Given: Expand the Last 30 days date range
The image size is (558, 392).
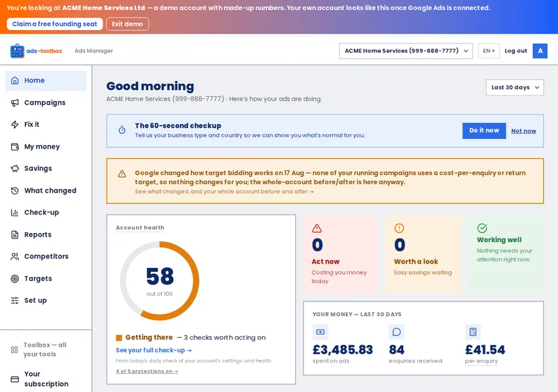Looking at the screenshot, I should pos(515,87).
